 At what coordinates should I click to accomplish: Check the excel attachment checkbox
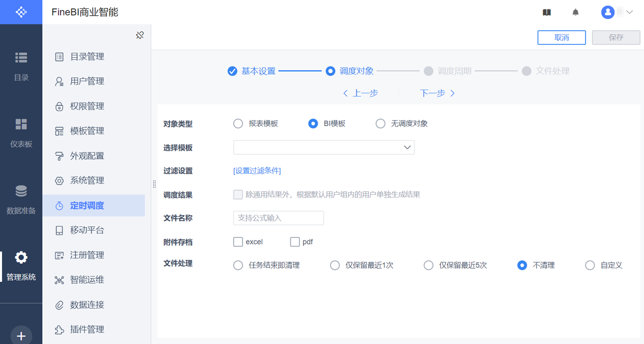[238, 242]
